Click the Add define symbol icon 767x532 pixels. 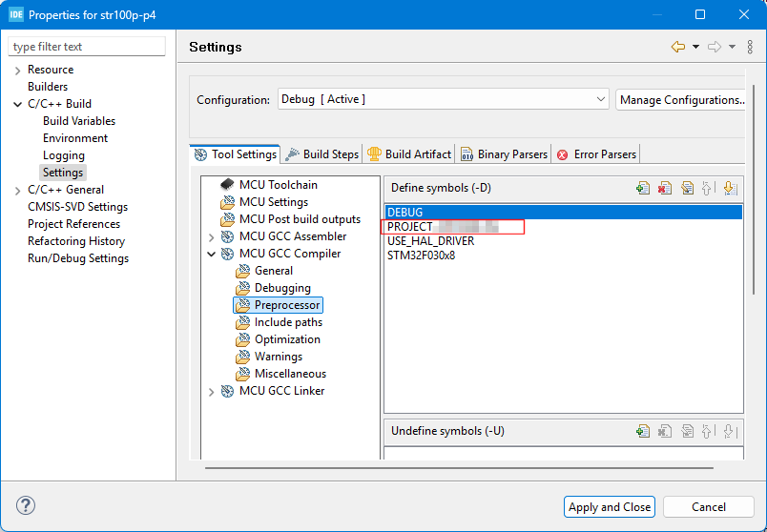[x=643, y=189]
